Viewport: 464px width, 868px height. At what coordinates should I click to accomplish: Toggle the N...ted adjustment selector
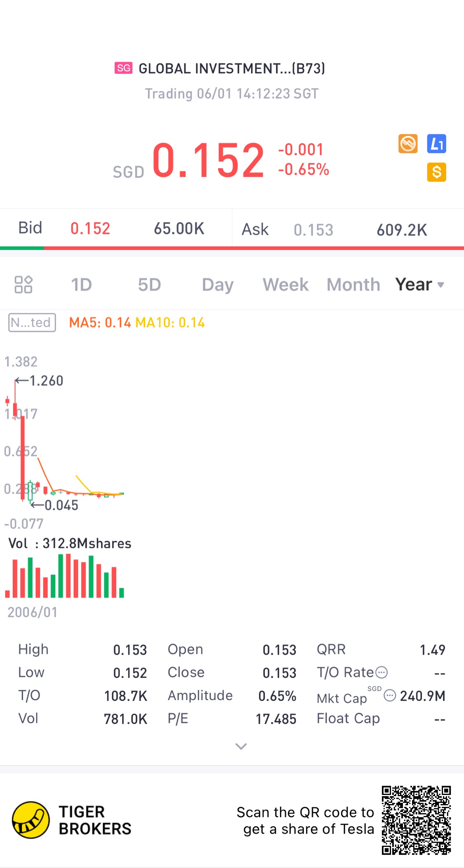pyautogui.click(x=32, y=323)
